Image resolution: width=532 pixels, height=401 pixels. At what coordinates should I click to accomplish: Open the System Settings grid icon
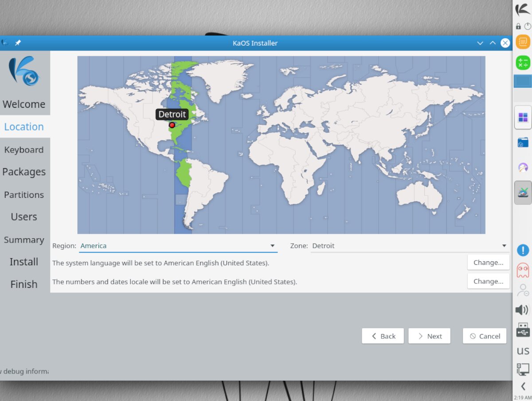point(523,118)
